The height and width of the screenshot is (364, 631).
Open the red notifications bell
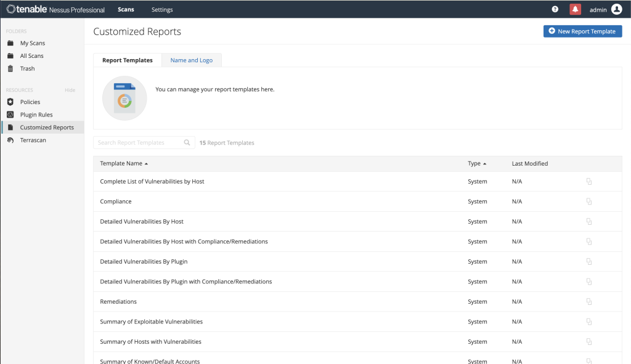click(x=575, y=9)
